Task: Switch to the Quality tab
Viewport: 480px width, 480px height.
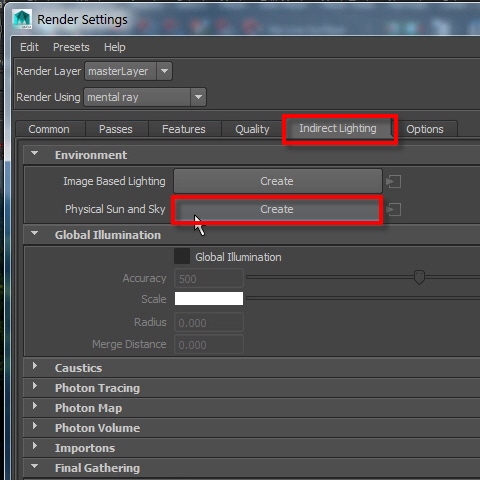Action: coord(252,129)
